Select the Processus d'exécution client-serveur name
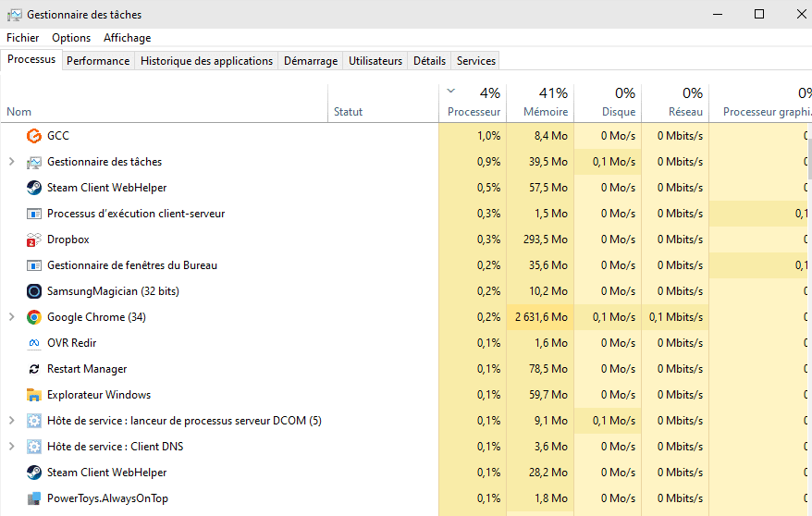This screenshot has width=812, height=516. click(x=136, y=214)
